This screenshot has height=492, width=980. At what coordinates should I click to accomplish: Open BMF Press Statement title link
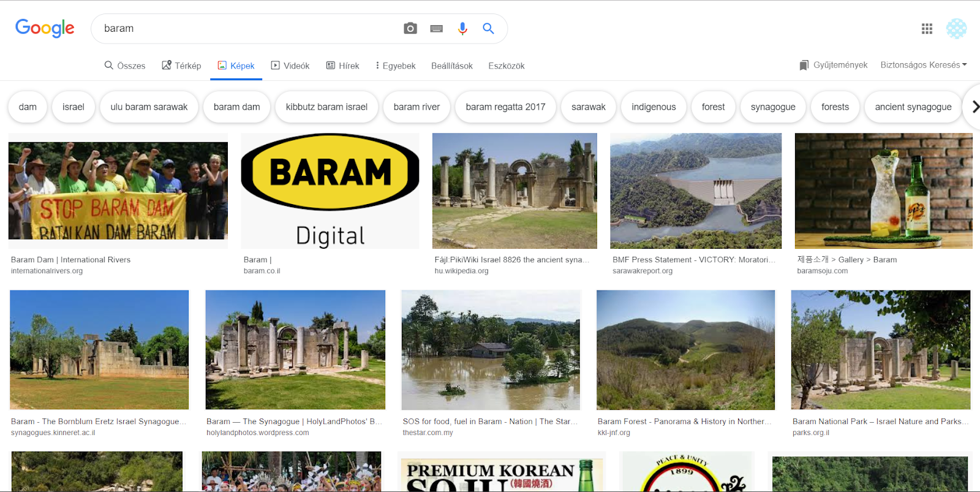coord(694,260)
